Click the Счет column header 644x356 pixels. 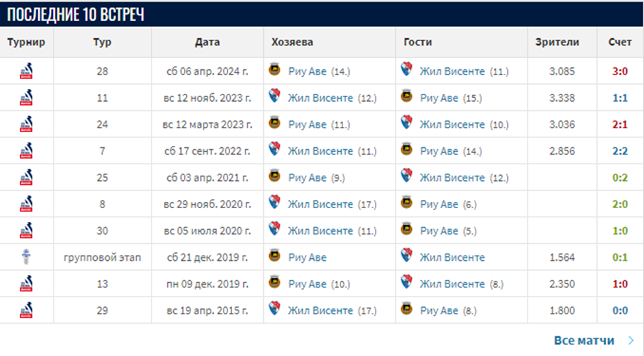coord(620,42)
